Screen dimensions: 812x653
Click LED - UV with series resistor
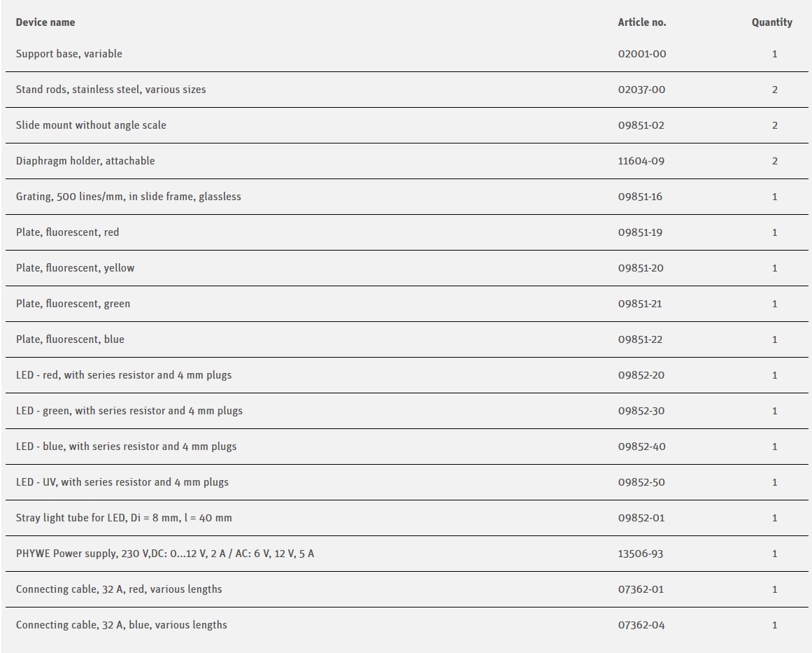[122, 482]
